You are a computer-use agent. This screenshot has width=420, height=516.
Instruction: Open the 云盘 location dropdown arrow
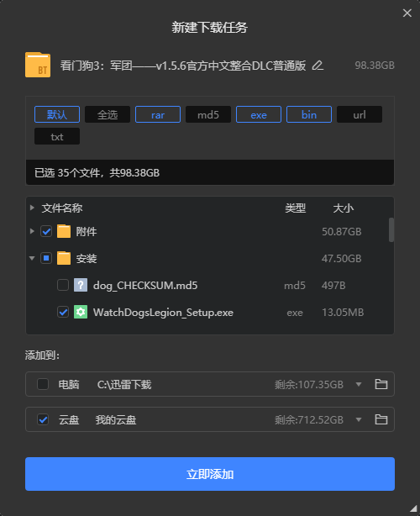[x=359, y=419]
